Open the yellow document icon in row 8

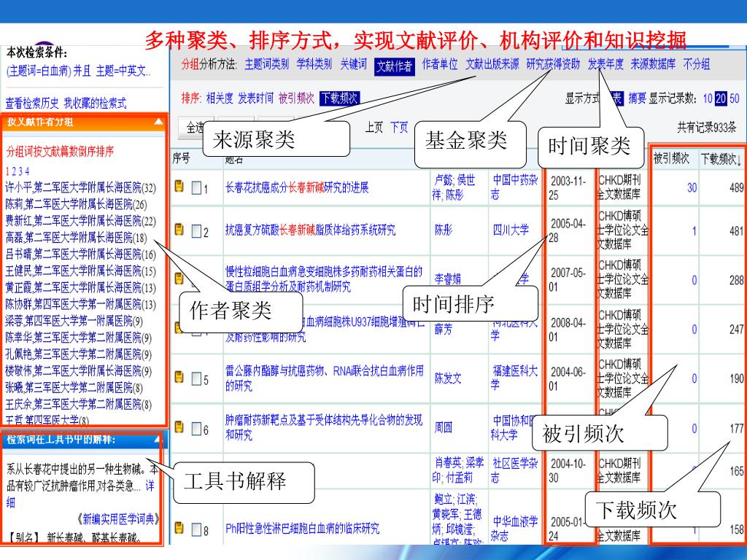179,528
